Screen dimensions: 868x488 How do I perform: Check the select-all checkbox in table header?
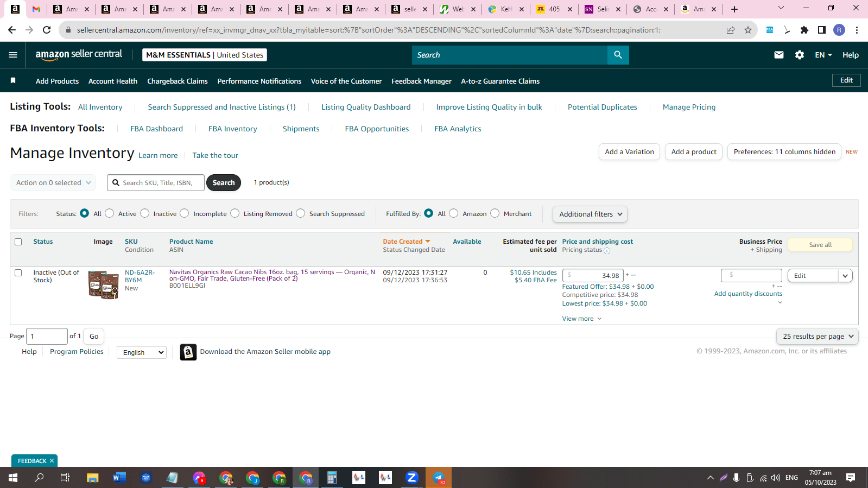point(18,242)
